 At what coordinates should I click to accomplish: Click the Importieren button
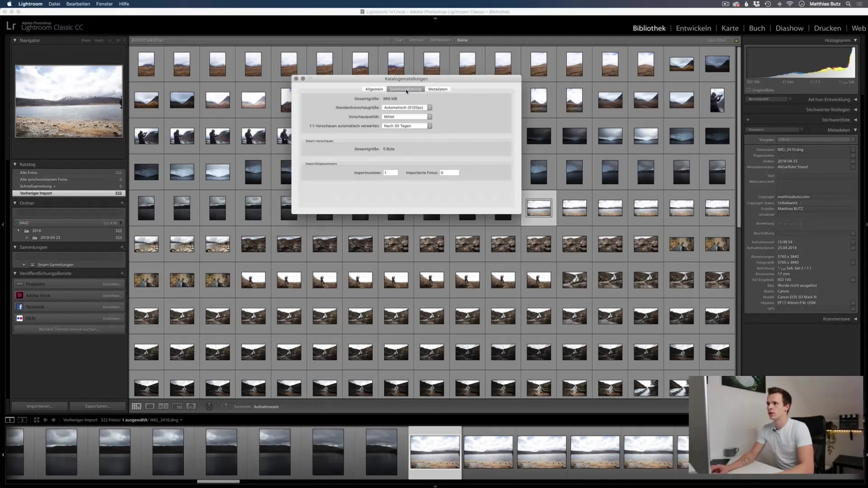point(39,406)
